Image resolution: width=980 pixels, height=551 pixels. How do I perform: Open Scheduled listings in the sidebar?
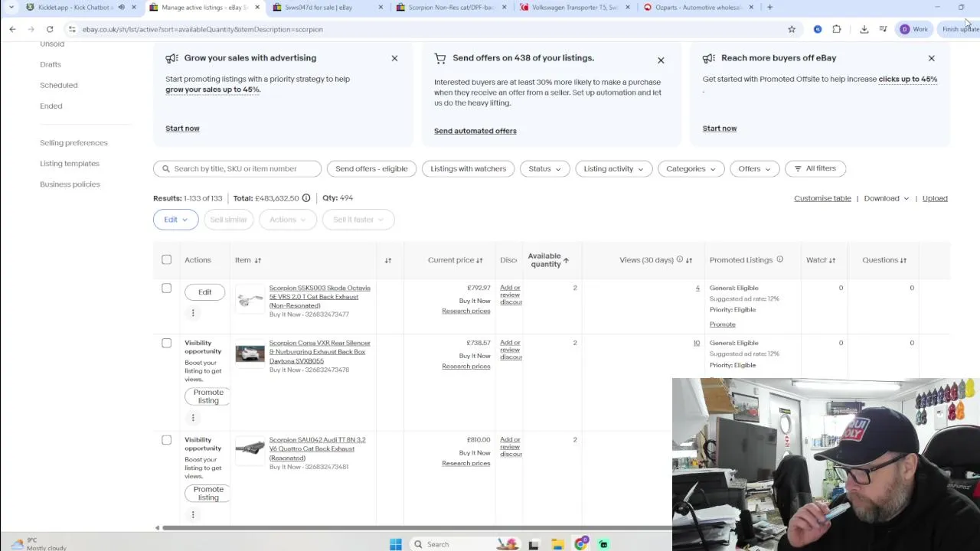(x=58, y=85)
